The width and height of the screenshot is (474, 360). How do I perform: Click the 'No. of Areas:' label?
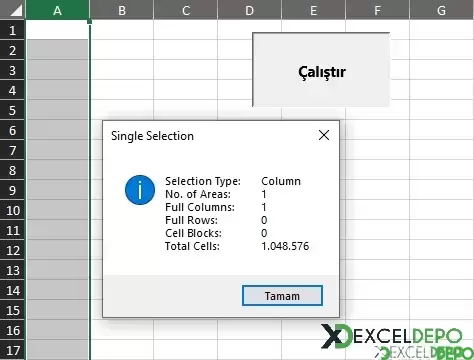198,194
